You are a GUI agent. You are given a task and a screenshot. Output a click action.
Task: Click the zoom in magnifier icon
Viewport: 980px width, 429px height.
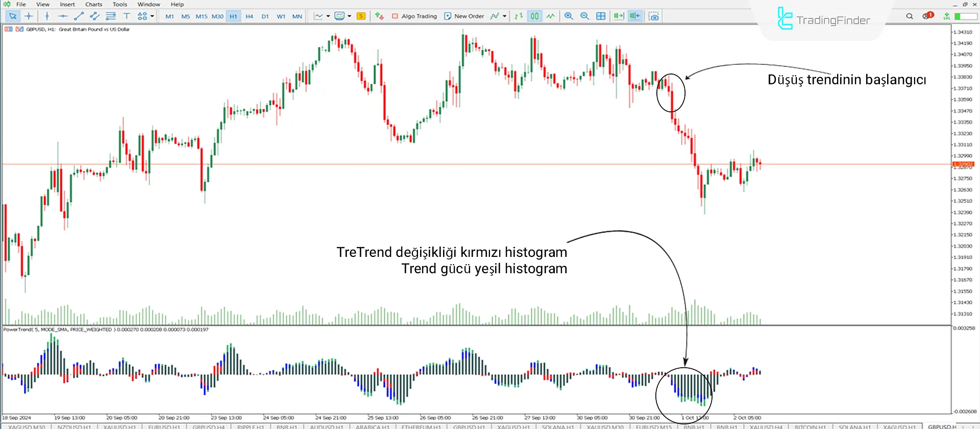(569, 16)
